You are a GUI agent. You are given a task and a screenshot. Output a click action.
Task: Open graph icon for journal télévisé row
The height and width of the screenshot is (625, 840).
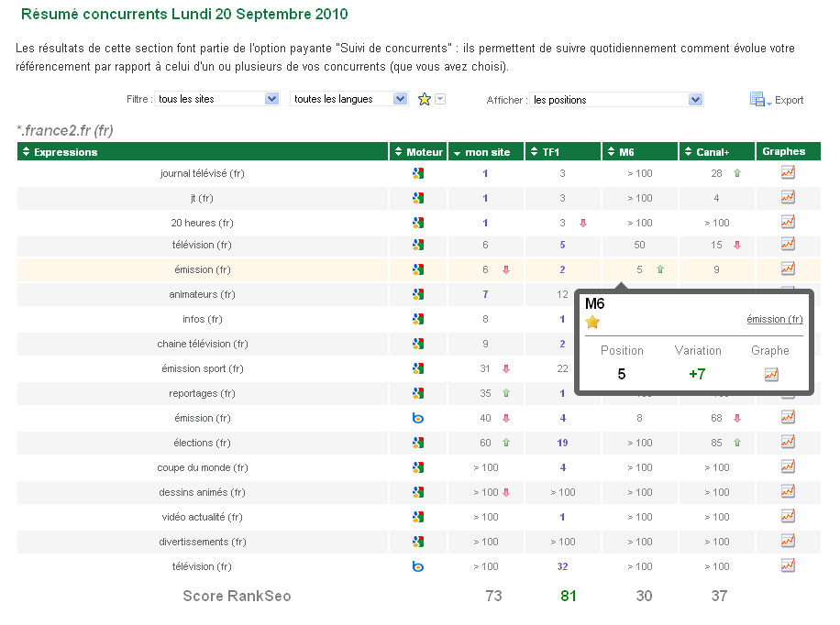click(787, 172)
